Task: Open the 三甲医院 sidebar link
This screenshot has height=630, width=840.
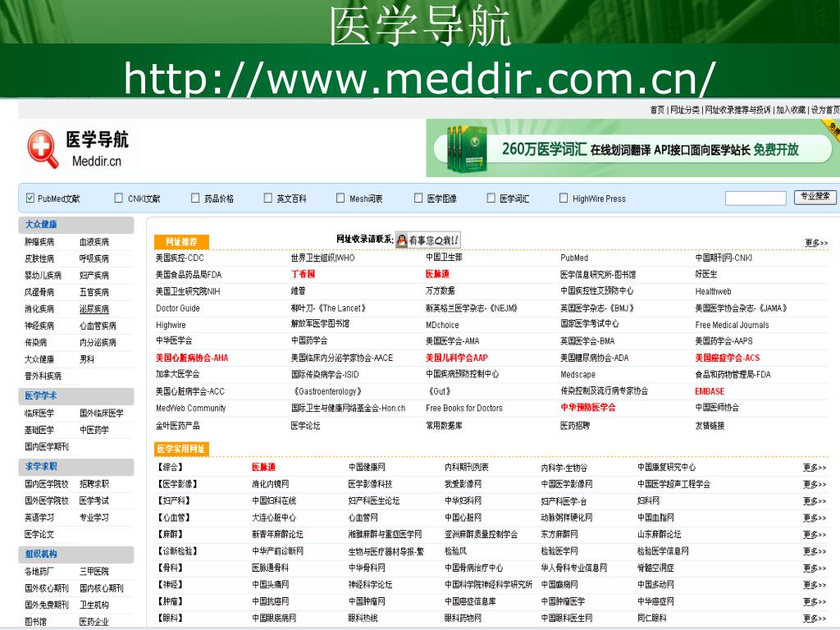Action: (94, 572)
